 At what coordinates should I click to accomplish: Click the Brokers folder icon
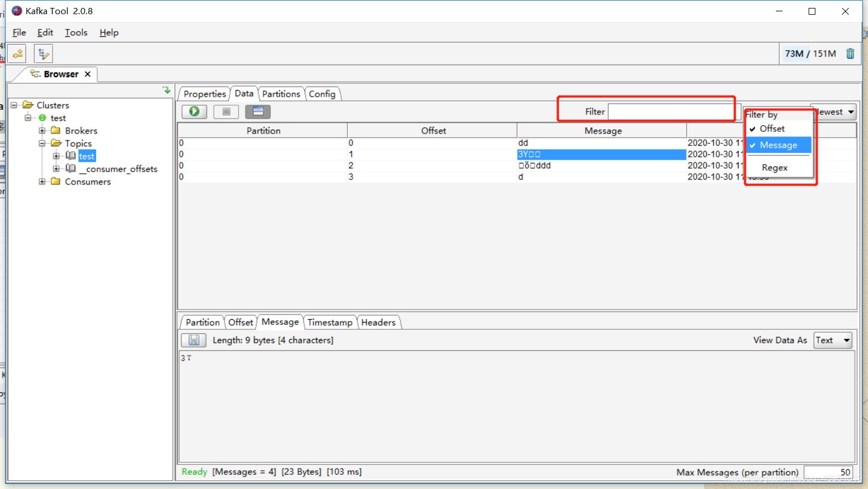tap(55, 130)
